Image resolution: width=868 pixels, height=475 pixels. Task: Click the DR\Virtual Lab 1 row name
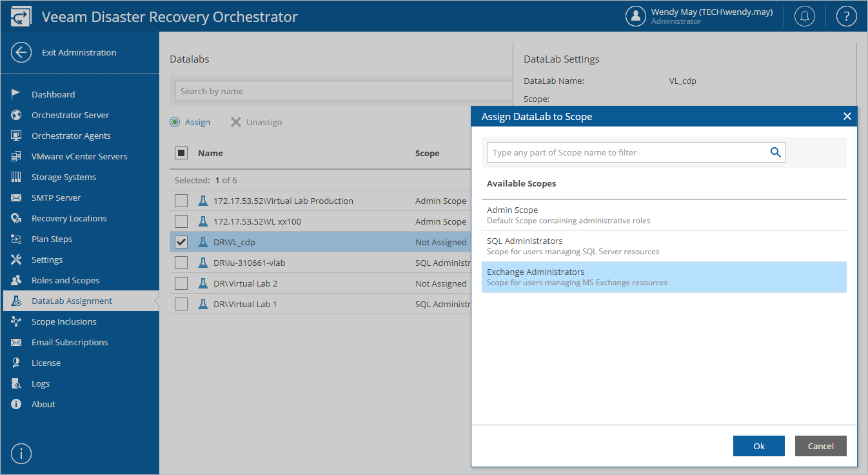(x=245, y=304)
